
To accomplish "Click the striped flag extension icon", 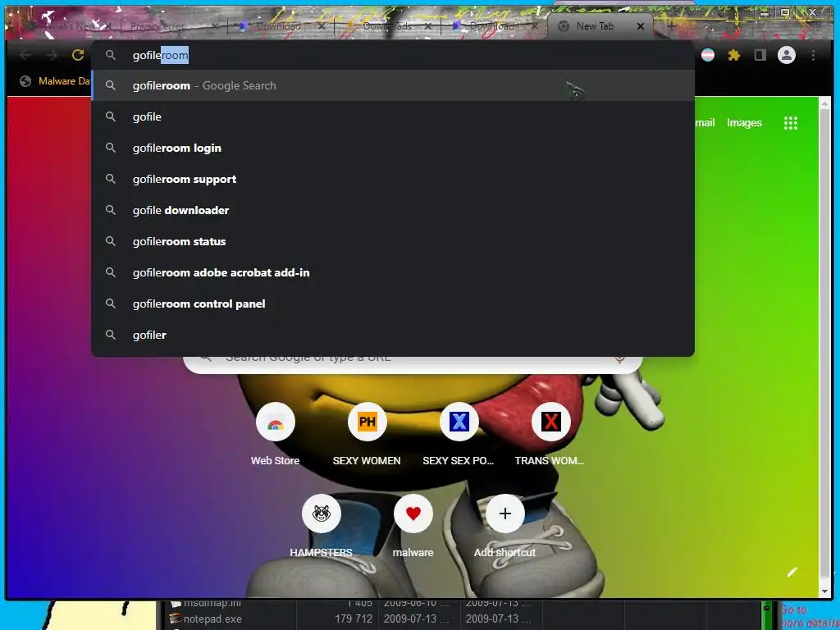I will (708, 55).
